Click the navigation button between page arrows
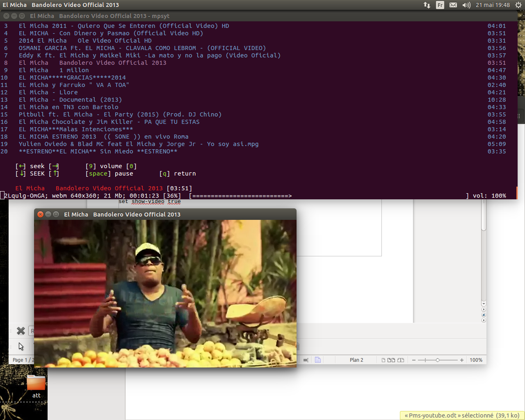Viewport: 525px width, 420px height. [484, 315]
